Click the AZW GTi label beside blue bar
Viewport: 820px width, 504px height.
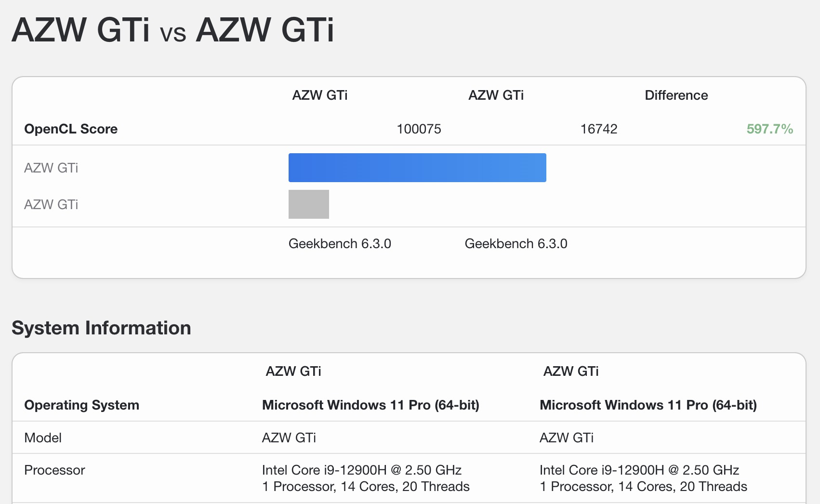pos(51,168)
